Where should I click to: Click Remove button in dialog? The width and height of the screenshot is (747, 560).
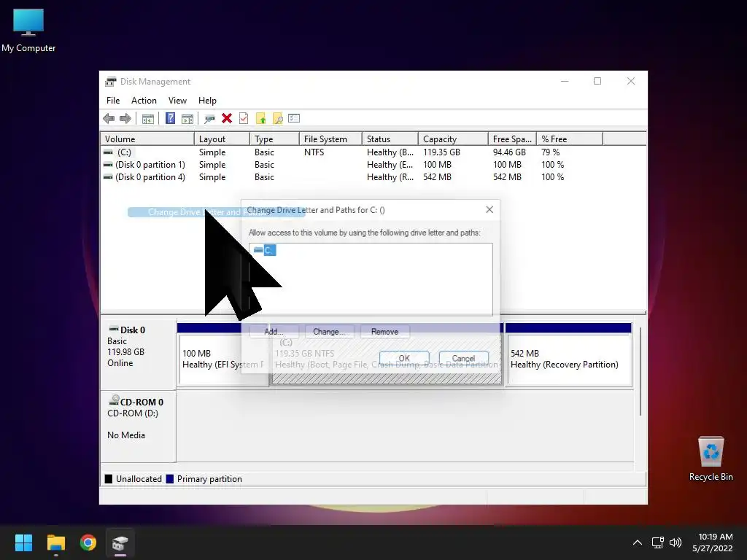click(x=384, y=332)
